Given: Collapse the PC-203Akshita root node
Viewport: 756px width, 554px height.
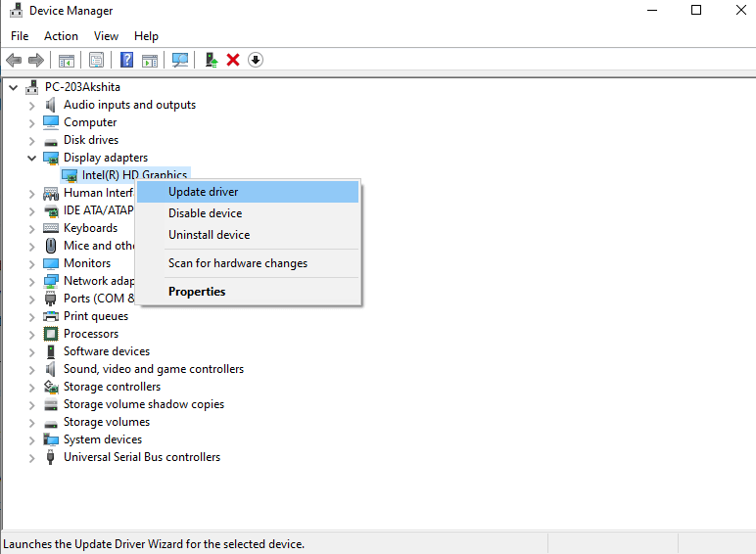Looking at the screenshot, I should (x=14, y=88).
